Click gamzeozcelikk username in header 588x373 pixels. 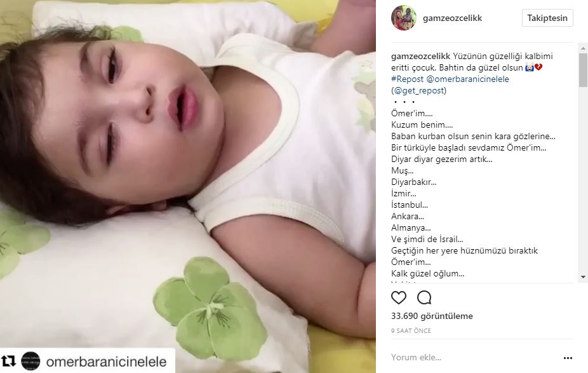pyautogui.click(x=452, y=18)
